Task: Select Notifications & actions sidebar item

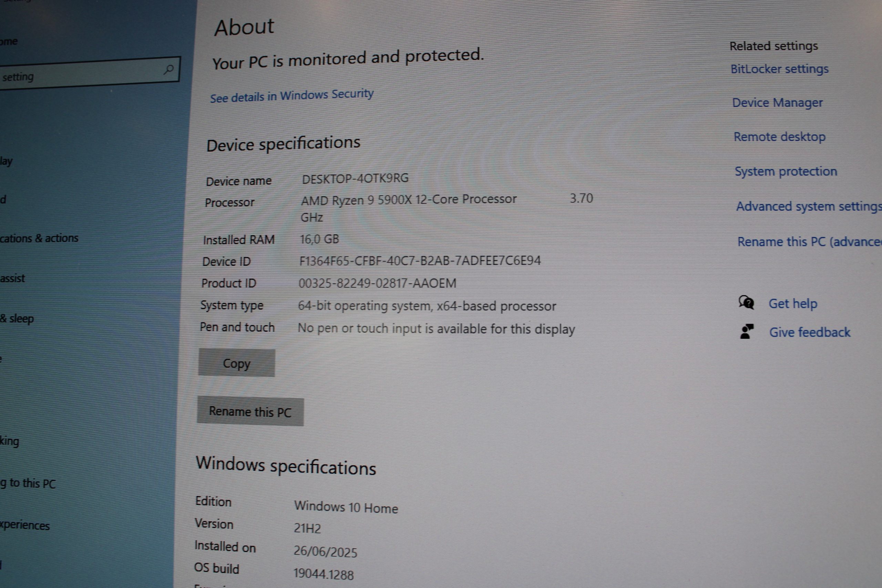Action: (x=39, y=238)
